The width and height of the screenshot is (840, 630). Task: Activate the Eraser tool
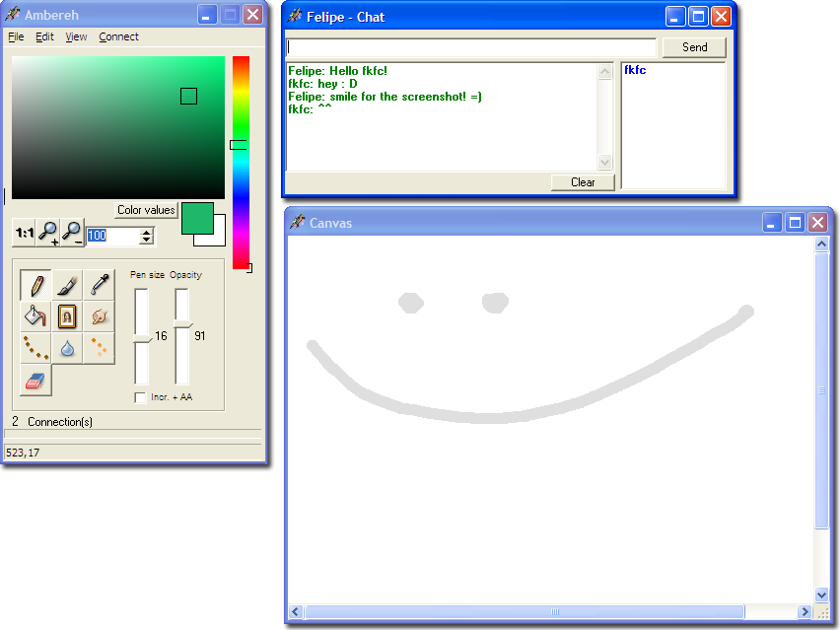[x=35, y=380]
